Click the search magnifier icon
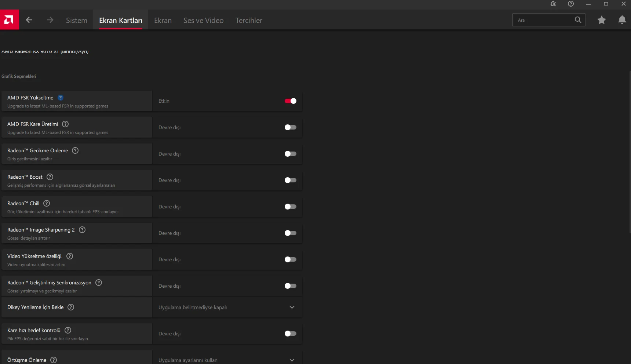Screen dimensions: 631x364 [x=578, y=20]
